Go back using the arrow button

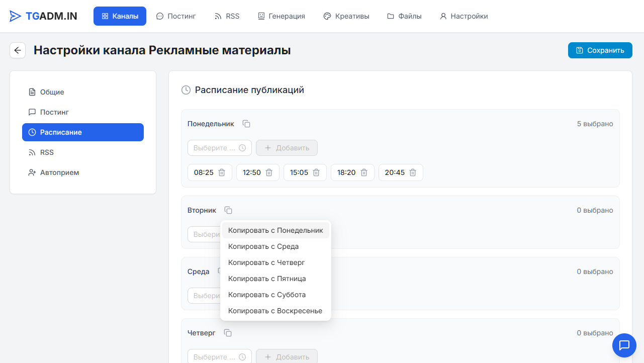click(x=18, y=50)
